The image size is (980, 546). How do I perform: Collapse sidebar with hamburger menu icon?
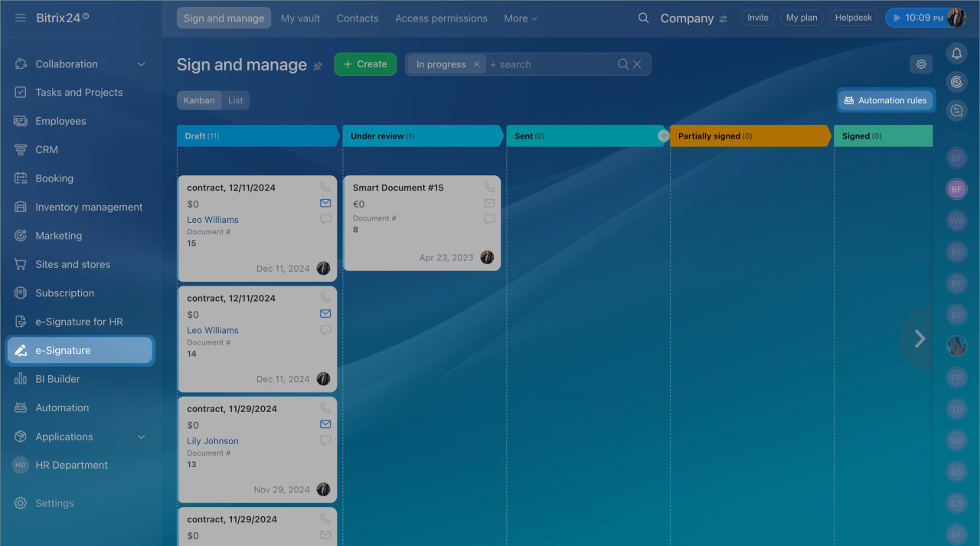point(21,18)
